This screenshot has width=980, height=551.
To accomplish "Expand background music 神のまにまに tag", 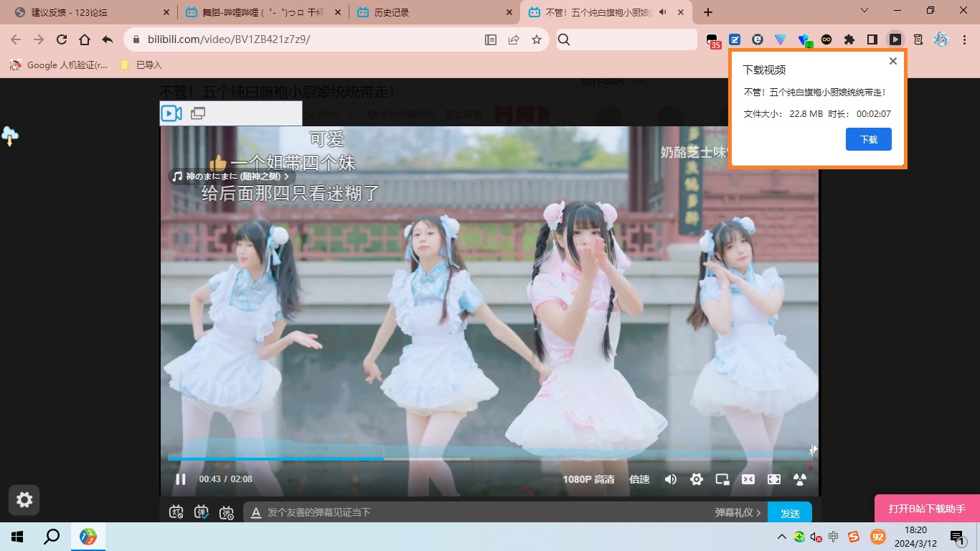I will point(231,176).
